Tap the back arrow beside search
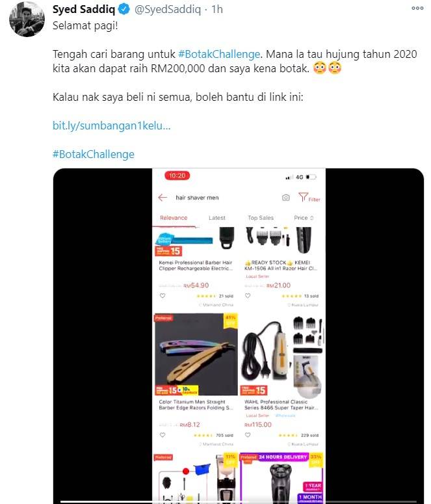Viewport: 431px width, 504px height. (163, 197)
